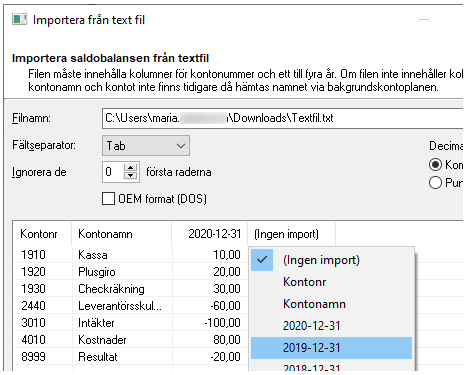Image resolution: width=465 pixels, height=375 pixels.
Task: Click the Kontonamn column header
Action: [x=122, y=234]
